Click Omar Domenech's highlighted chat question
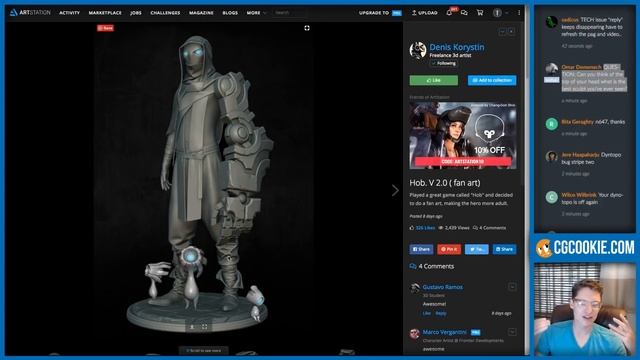This screenshot has height=360, width=640. (594, 78)
